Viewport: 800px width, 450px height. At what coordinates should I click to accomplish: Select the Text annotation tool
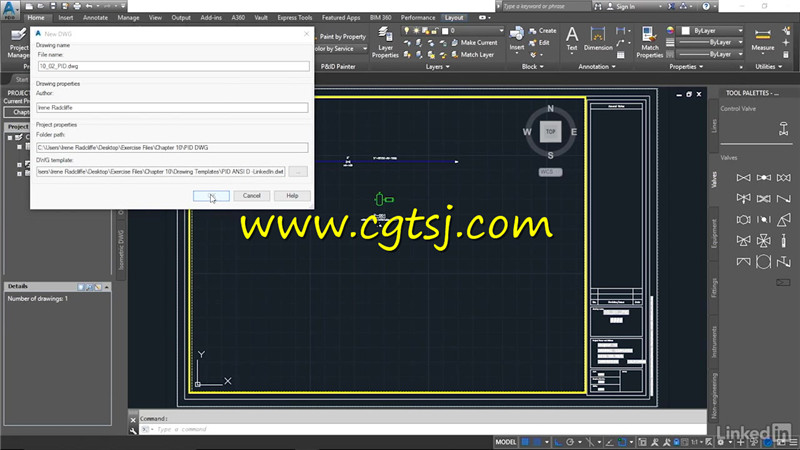(572, 39)
